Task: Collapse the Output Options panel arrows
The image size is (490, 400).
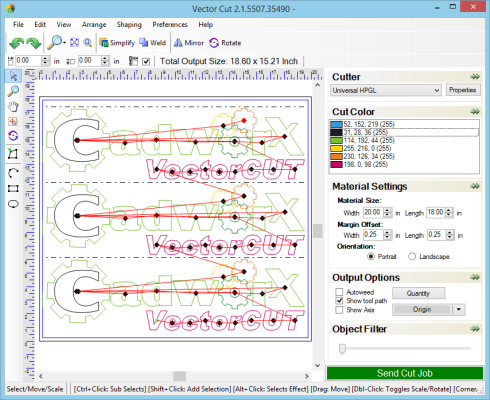Action: [475, 277]
